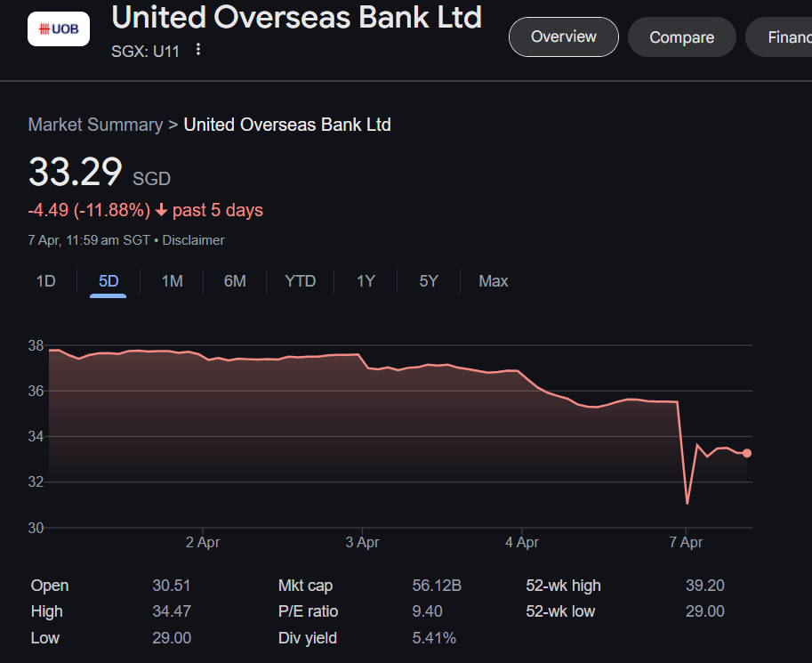Select the Overview tab
The image size is (812, 663).
coord(564,36)
